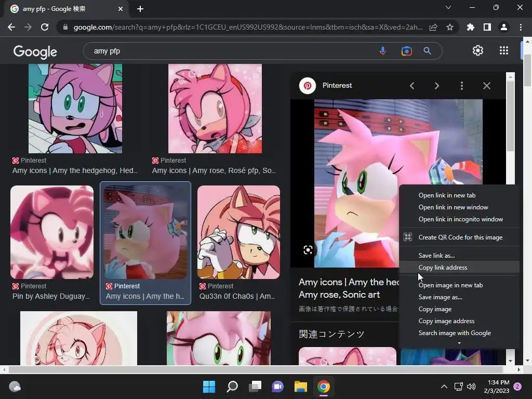
Task: Click the Google logo
Action: 35,52
